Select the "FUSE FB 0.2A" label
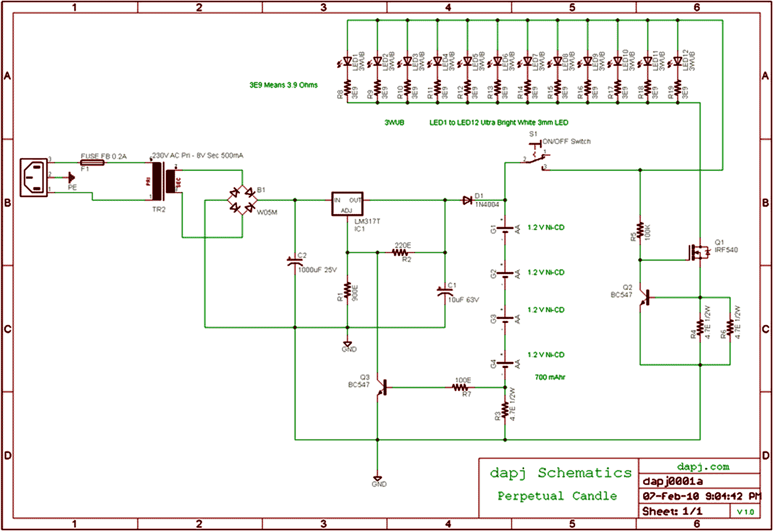This screenshot has height=532, width=773. [103, 156]
